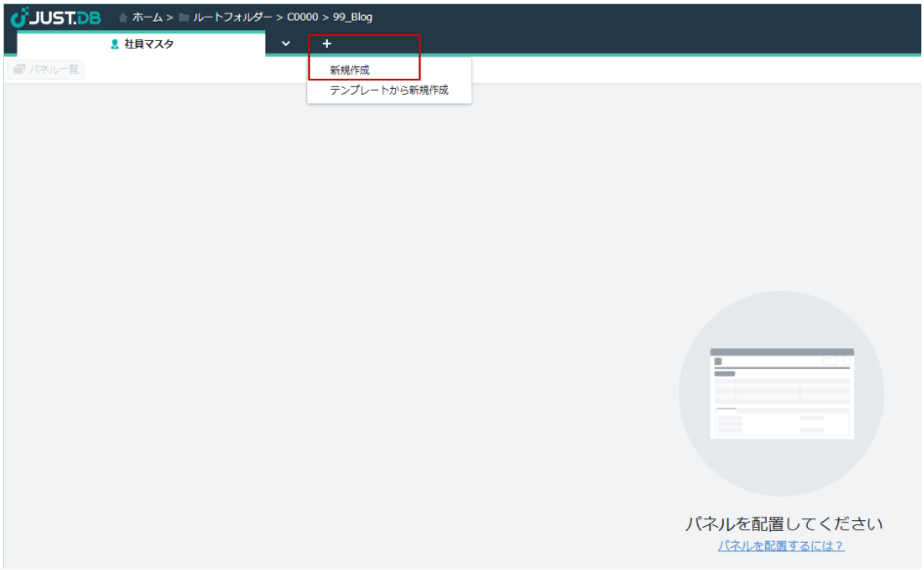Click the plus icon to add tab

pyautogui.click(x=327, y=44)
